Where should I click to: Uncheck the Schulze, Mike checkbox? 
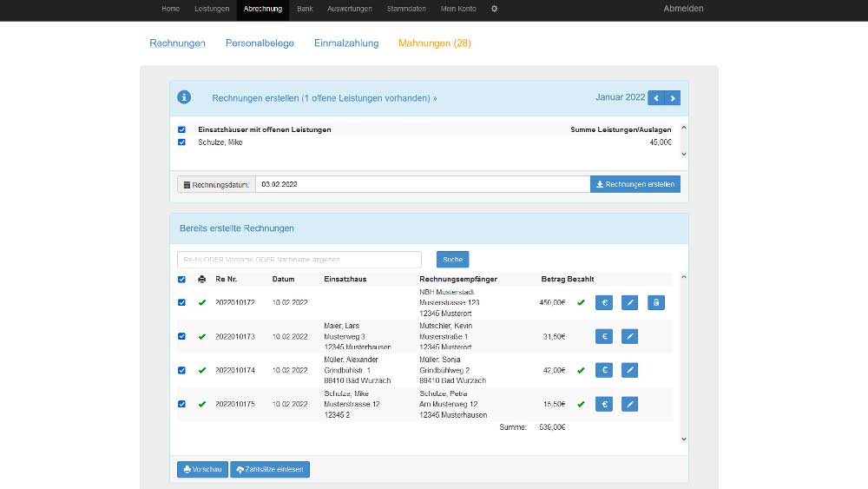click(181, 142)
